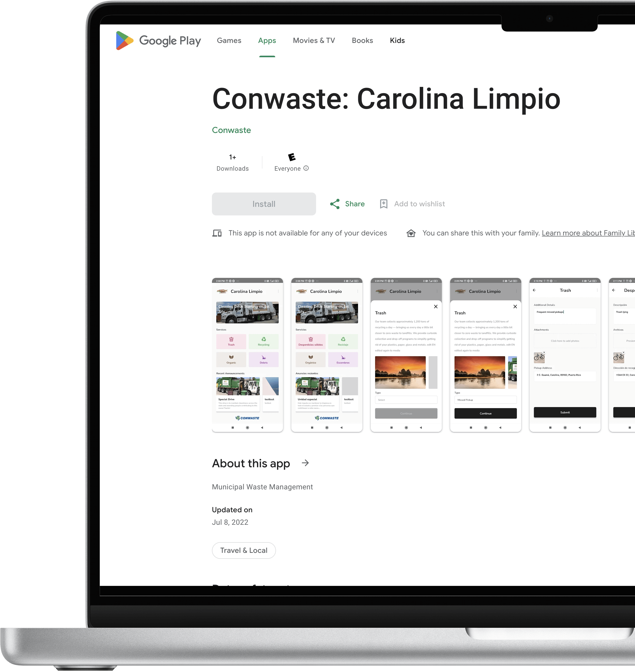Open Learn more about Family Library link
The image size is (635, 672).
point(588,233)
